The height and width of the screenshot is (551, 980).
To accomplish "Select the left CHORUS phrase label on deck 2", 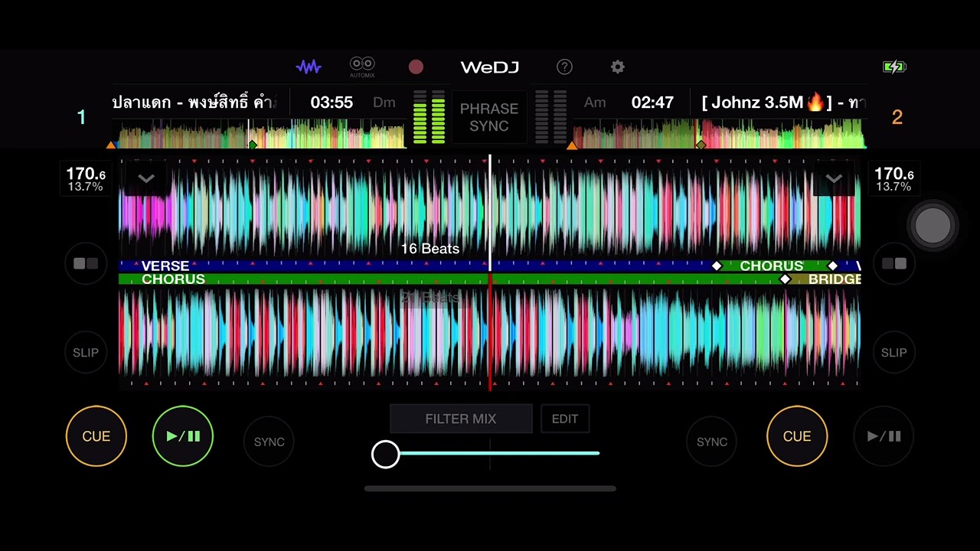I will coord(173,279).
